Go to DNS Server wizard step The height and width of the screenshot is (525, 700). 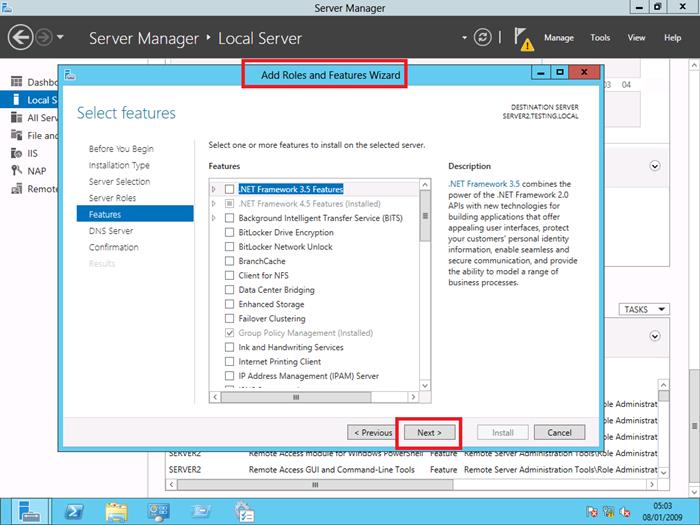pyautogui.click(x=111, y=231)
